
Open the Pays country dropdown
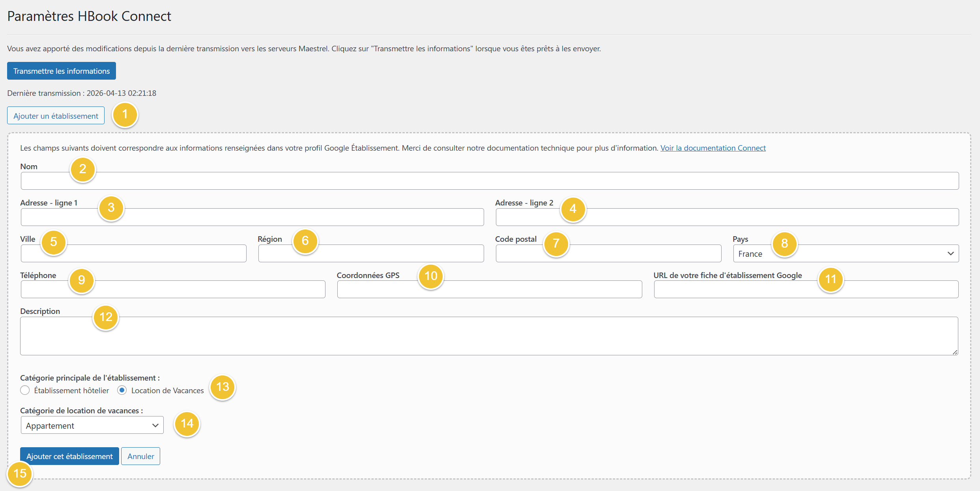pyautogui.click(x=846, y=254)
